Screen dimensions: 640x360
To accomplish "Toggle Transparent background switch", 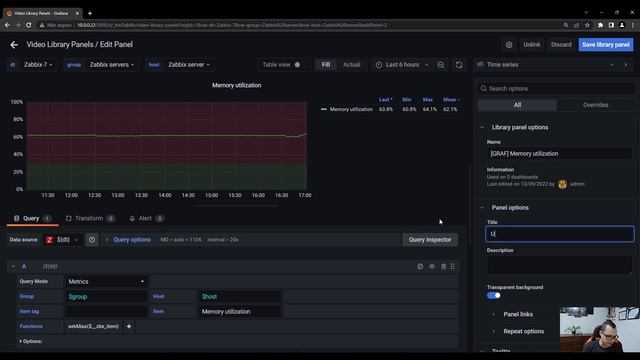I will pos(493,296).
